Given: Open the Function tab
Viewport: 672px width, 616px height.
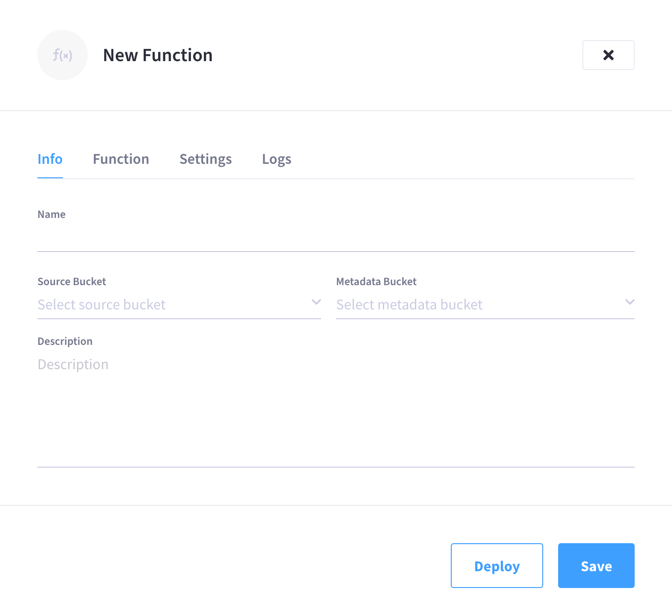Looking at the screenshot, I should pos(121,159).
